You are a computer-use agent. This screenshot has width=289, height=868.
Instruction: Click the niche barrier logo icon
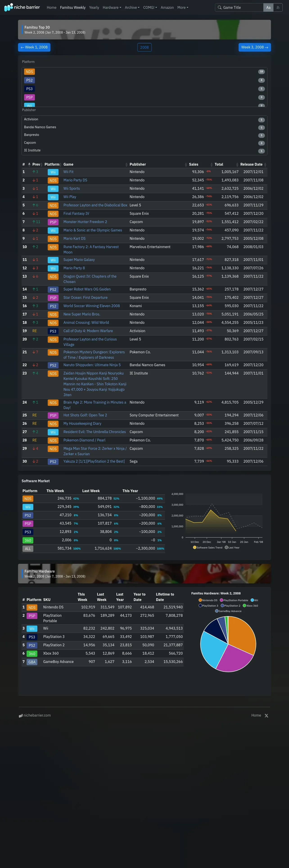point(8,7)
